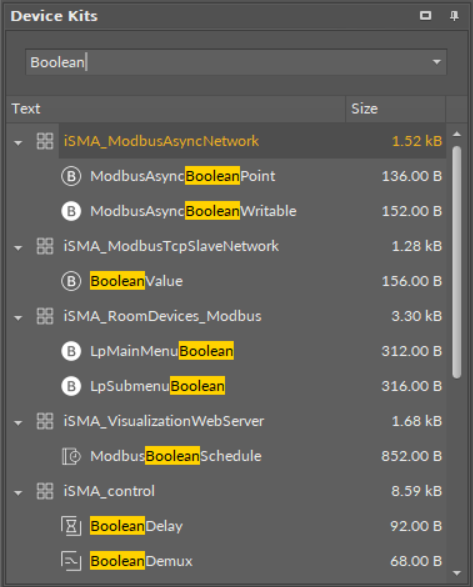Collapse the iSMA_control tree node
This screenshot has height=587, width=473.
(x=18, y=493)
